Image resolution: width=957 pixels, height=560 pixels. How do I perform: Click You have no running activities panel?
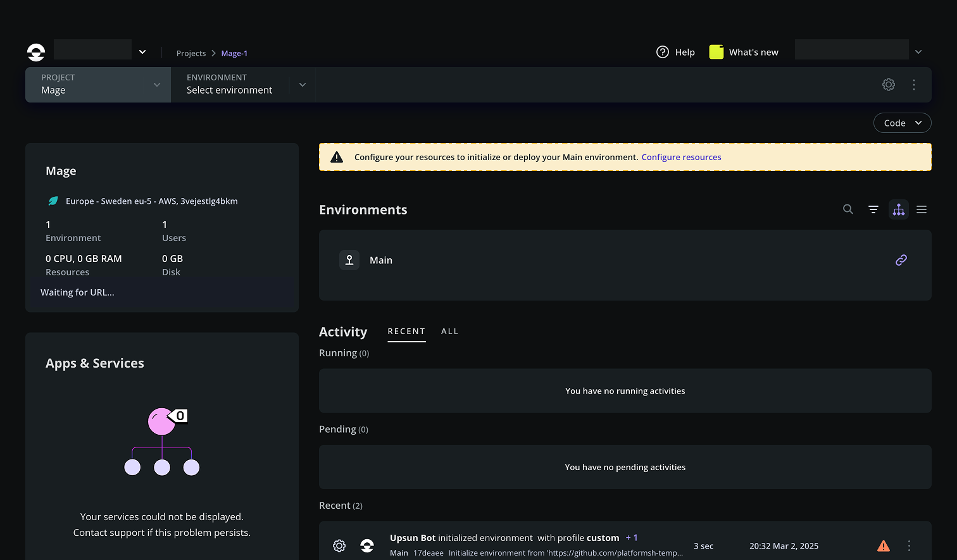(625, 391)
